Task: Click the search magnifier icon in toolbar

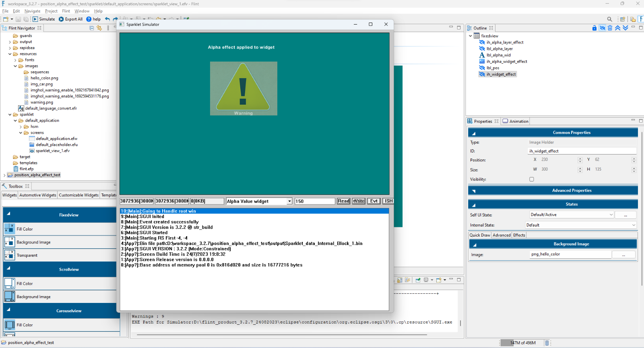Action: [x=609, y=19]
